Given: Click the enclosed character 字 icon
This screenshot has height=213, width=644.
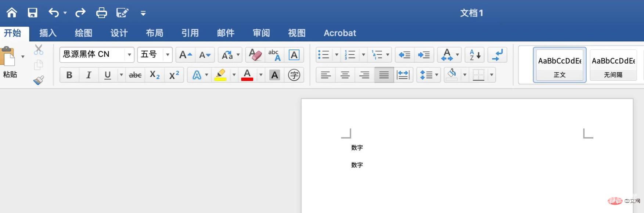Looking at the screenshot, I should click(294, 75).
